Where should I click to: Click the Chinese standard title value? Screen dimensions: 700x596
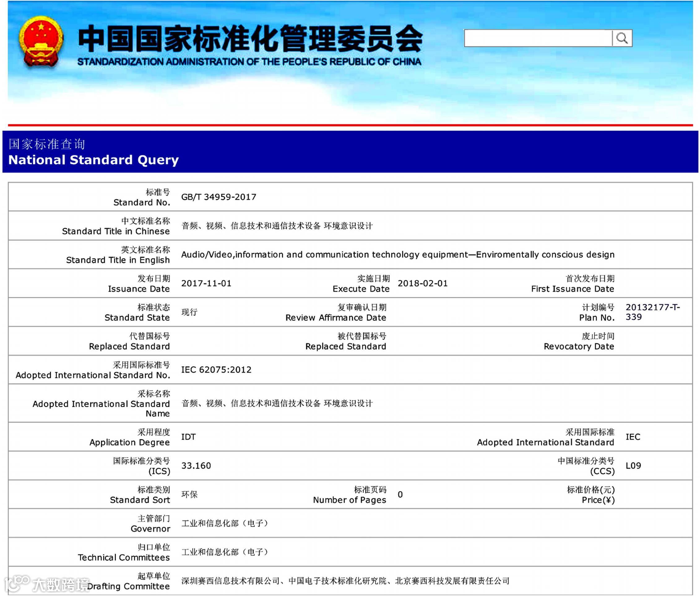pos(277,226)
